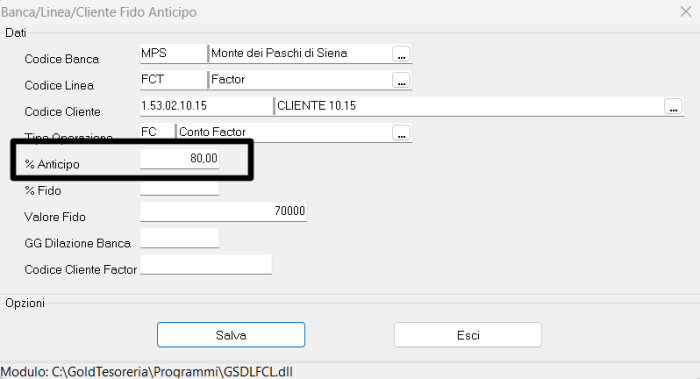Viewport: 700px width, 379px height.
Task: Click the GG Dilazione Banca field
Action: click(x=179, y=237)
